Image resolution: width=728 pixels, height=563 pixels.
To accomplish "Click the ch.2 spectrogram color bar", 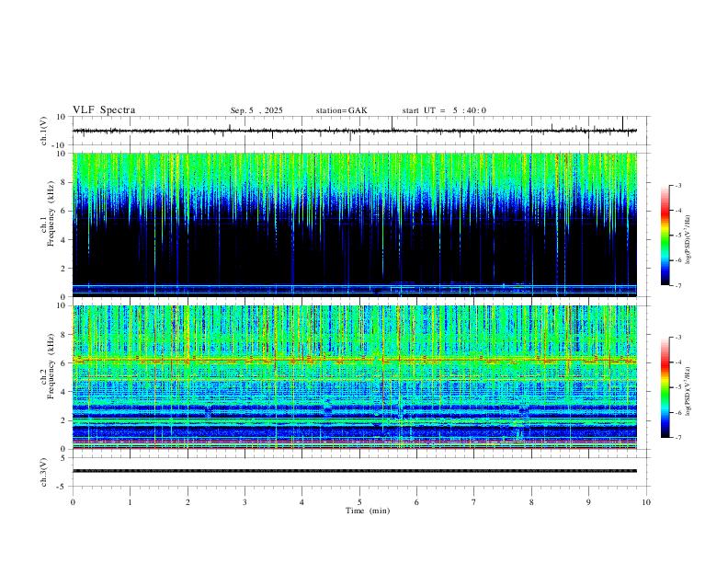I will tap(665, 387).
